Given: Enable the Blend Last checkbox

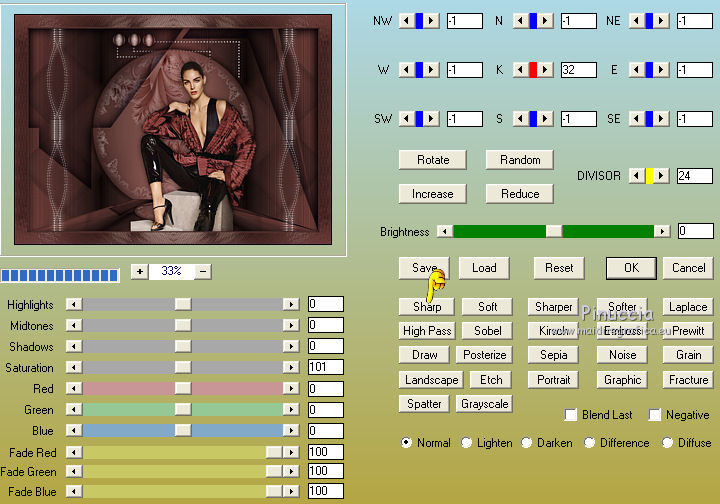Looking at the screenshot, I should pos(571,415).
